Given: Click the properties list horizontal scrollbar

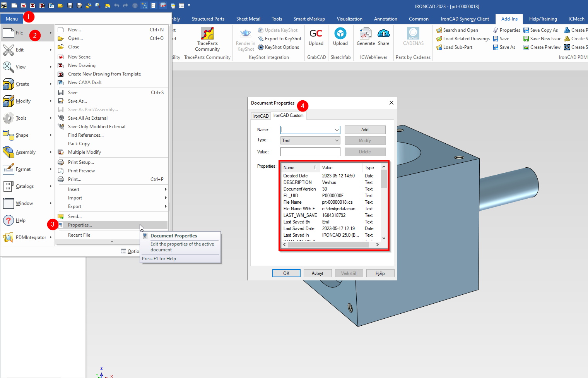Looking at the screenshot, I should click(331, 244).
